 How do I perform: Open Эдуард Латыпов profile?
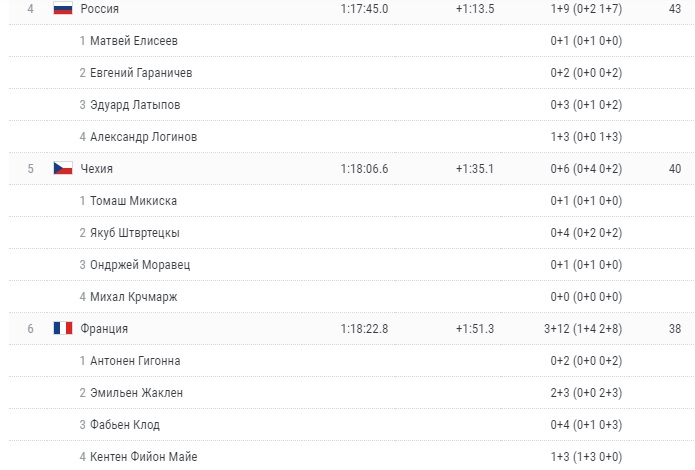pyautogui.click(x=135, y=105)
